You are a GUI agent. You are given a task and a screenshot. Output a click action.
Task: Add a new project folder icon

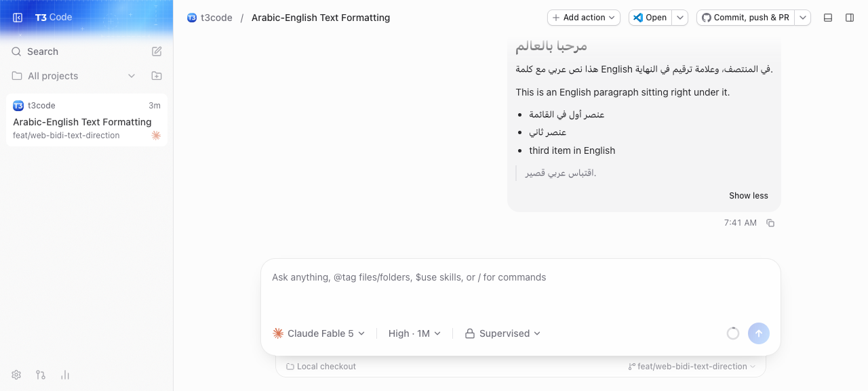[157, 76]
